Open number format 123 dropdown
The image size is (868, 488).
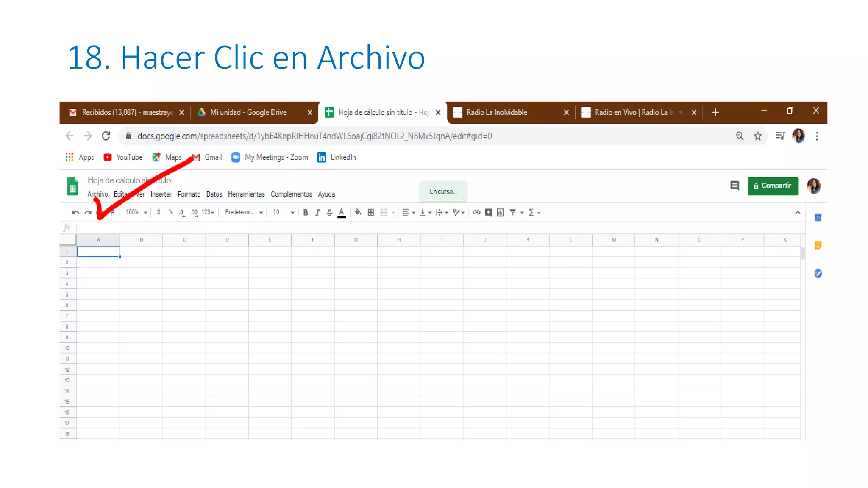coord(208,212)
